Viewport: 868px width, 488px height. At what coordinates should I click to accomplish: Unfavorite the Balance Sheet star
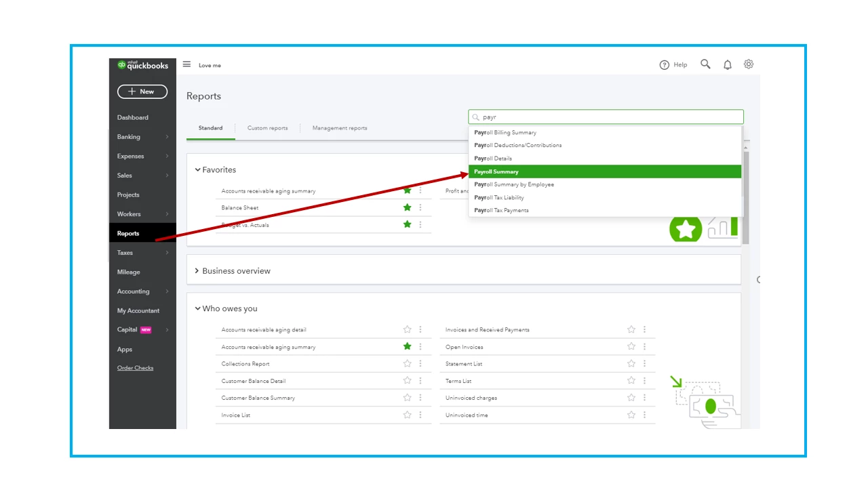tap(407, 207)
